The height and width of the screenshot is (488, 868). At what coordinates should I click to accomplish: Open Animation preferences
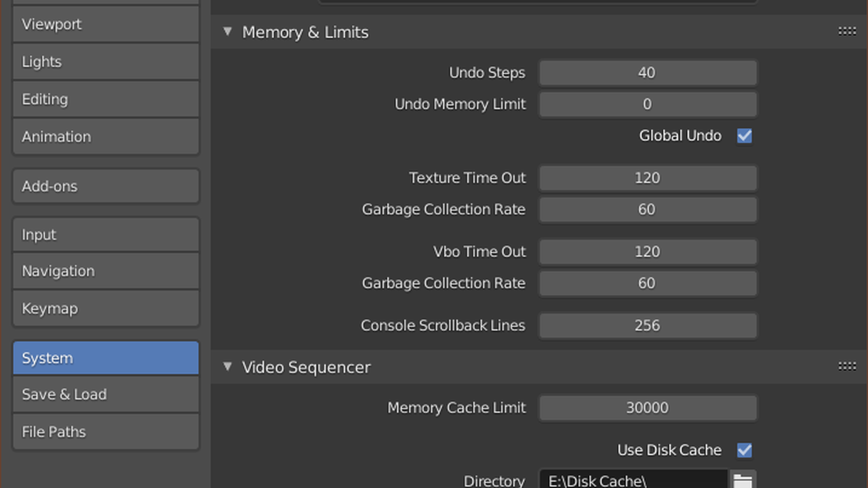click(x=105, y=136)
